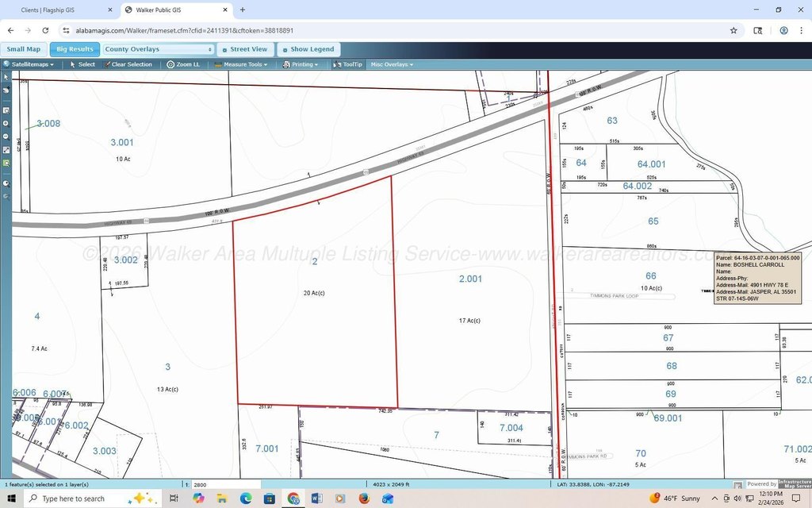The width and height of the screenshot is (812, 508).
Task: Click the site information icon in address bar
Action: [x=67, y=31]
